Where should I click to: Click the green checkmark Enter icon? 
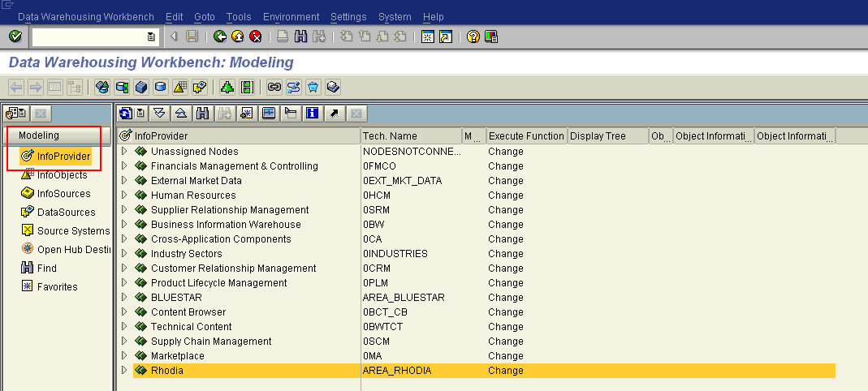coord(15,37)
